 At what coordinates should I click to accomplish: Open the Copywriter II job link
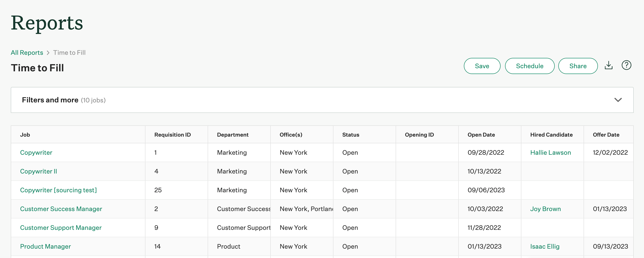coord(38,171)
